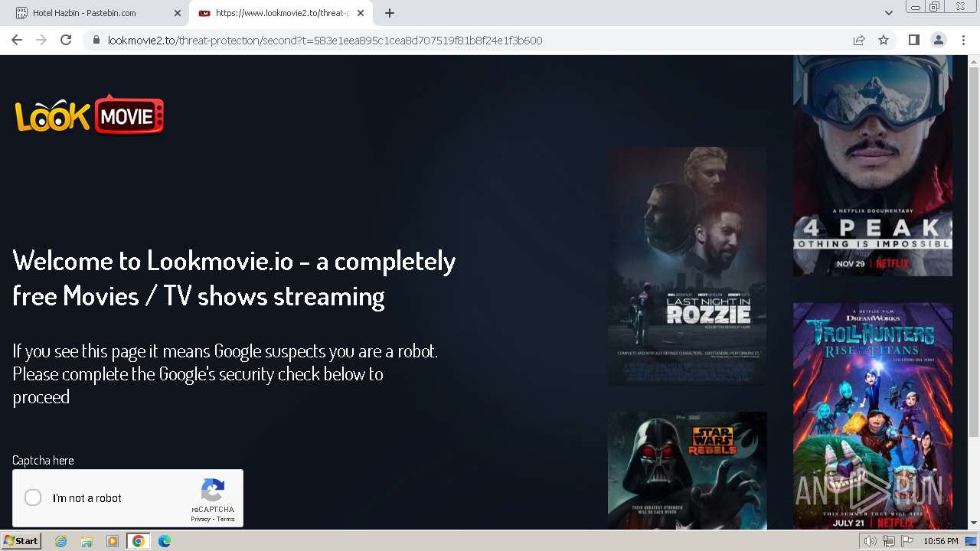Open the Chrome three-dot menu
The width and height of the screenshot is (980, 551).
(x=962, y=40)
